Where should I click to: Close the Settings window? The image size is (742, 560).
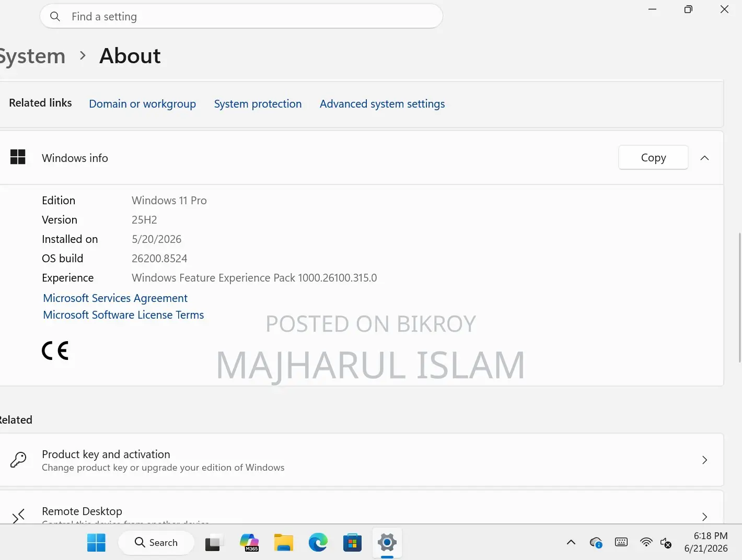pyautogui.click(x=724, y=9)
